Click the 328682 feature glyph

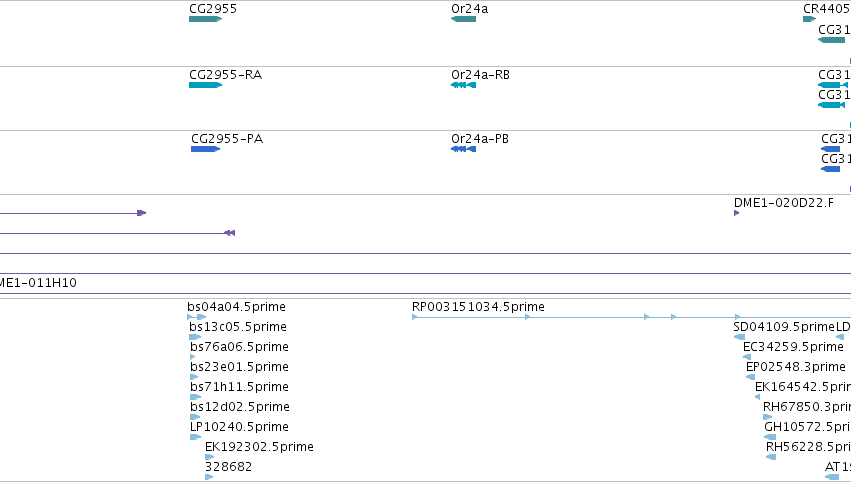[x=209, y=477]
